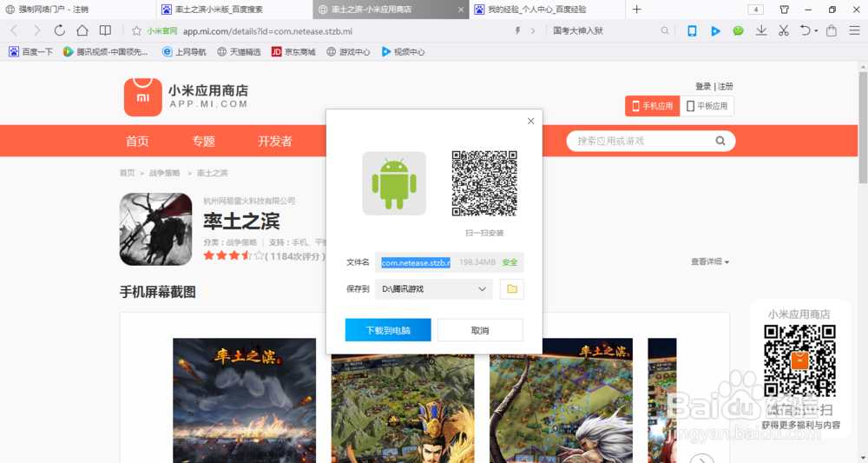Open the browser downloads icon

tap(761, 31)
